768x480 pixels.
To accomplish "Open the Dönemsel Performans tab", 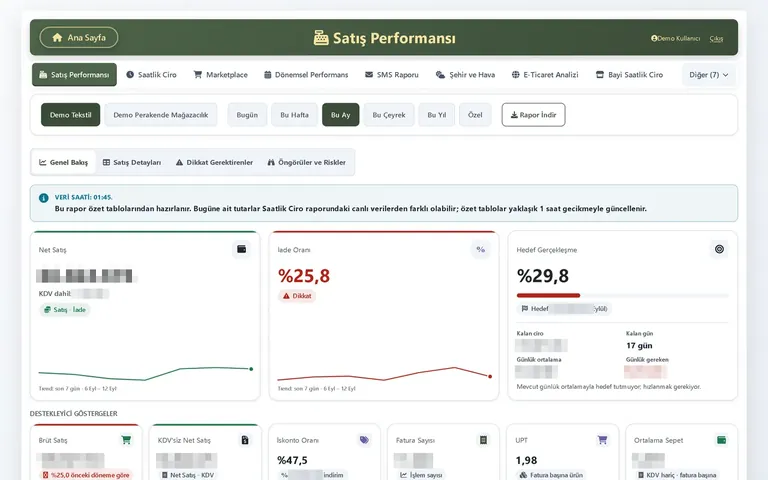I will 306,74.
